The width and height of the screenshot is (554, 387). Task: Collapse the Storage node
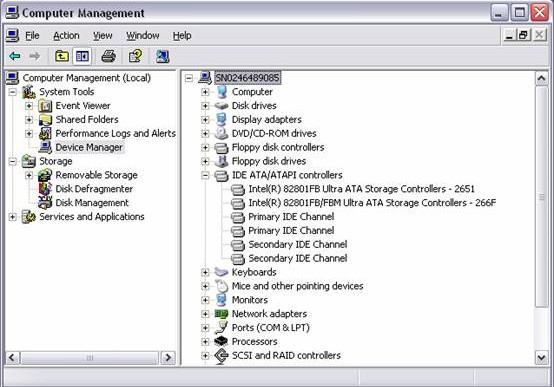point(12,162)
